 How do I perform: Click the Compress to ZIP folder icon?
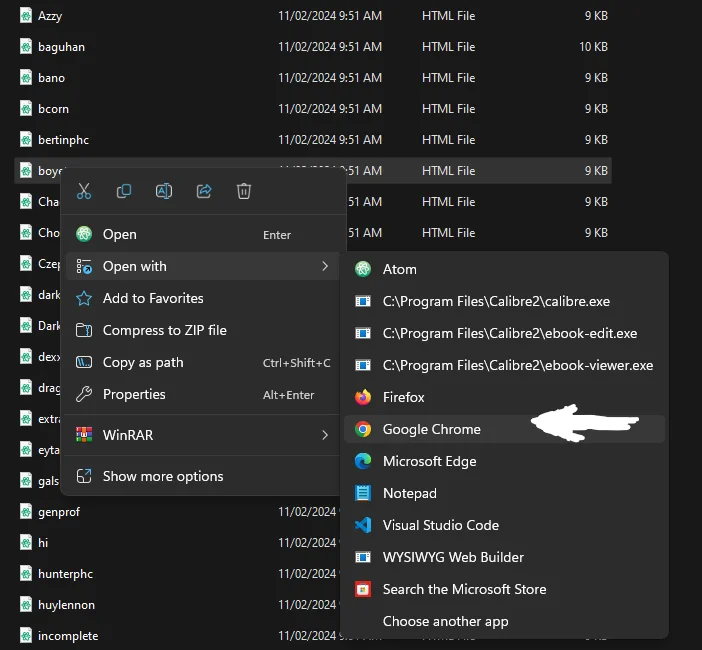pyautogui.click(x=84, y=330)
